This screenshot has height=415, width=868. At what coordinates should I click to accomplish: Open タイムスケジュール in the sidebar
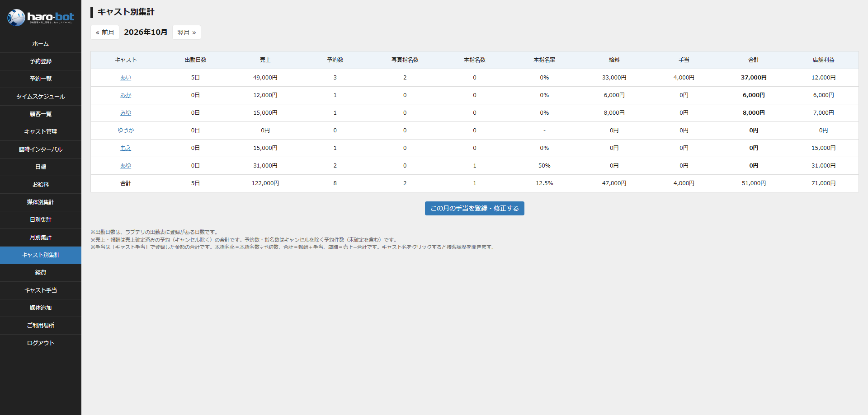(41, 97)
